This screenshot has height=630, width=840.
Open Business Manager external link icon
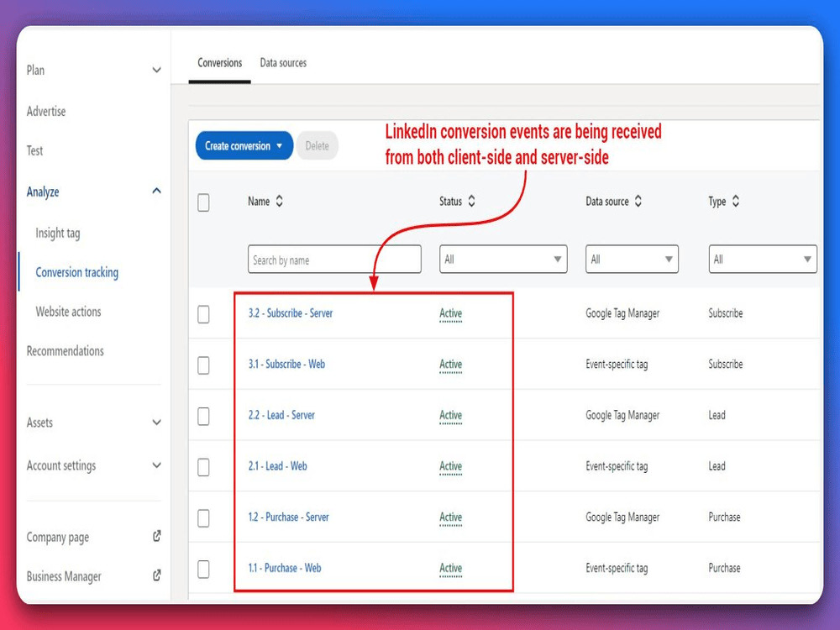pyautogui.click(x=157, y=575)
